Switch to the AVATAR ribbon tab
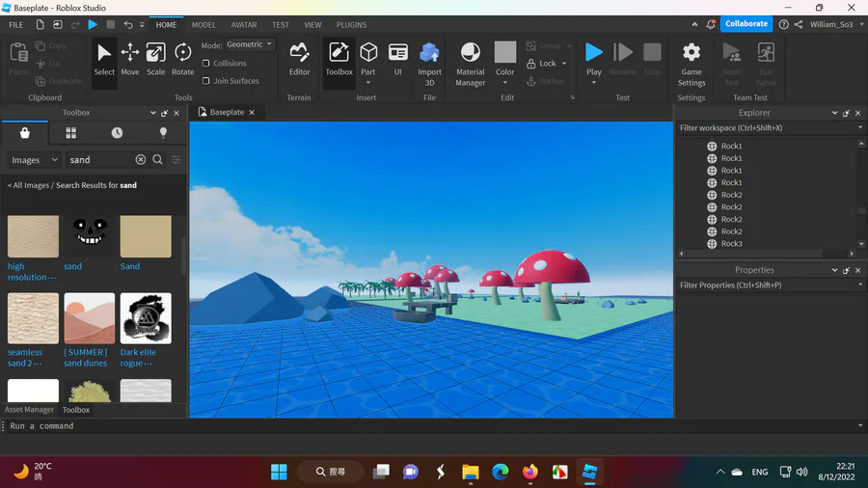 [244, 25]
